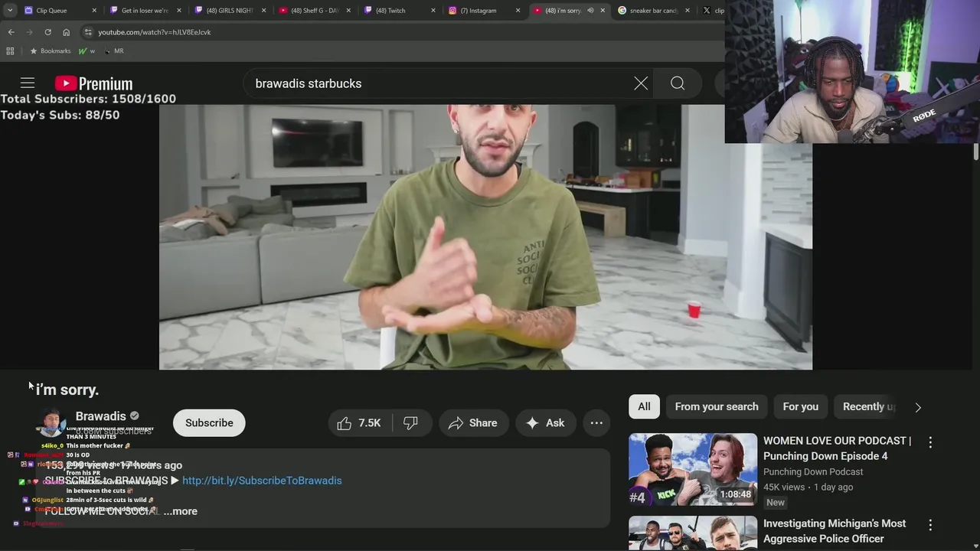The image size is (980, 551).
Task: Open Brawadis channel name link
Action: [100, 416]
